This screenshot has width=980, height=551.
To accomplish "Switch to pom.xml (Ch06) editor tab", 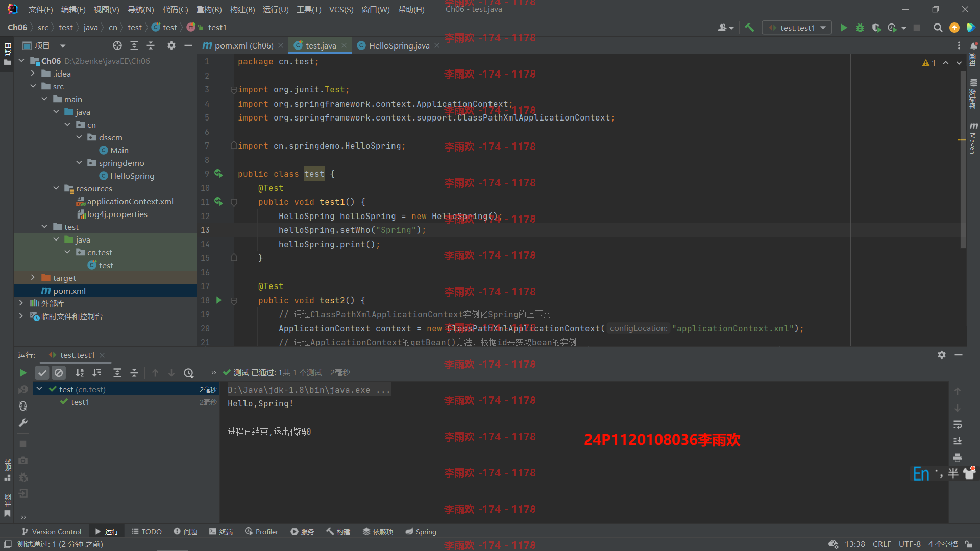I will [x=243, y=45].
